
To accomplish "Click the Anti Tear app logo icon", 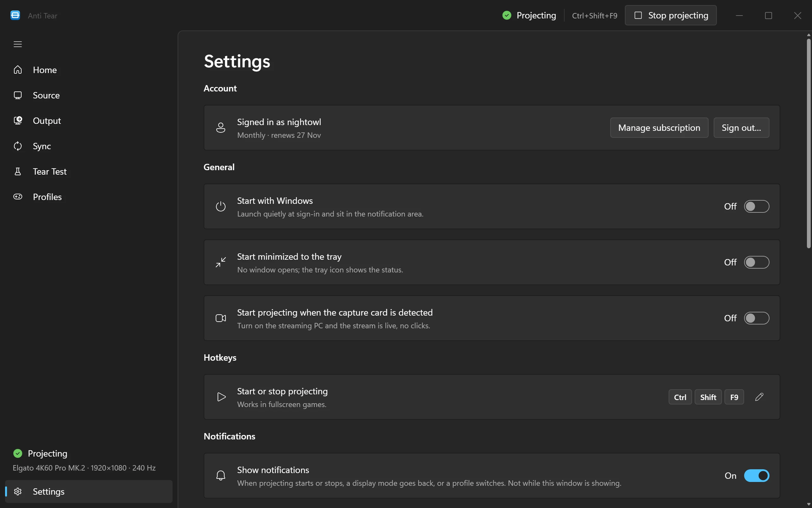I will point(15,16).
